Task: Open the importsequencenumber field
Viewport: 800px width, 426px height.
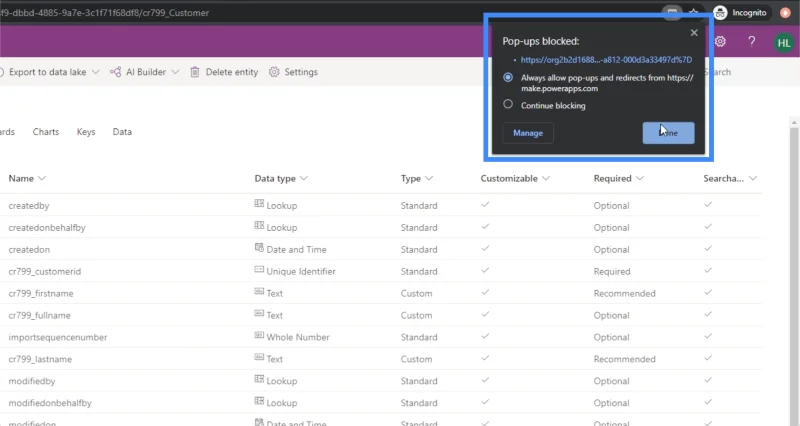Action: point(58,337)
